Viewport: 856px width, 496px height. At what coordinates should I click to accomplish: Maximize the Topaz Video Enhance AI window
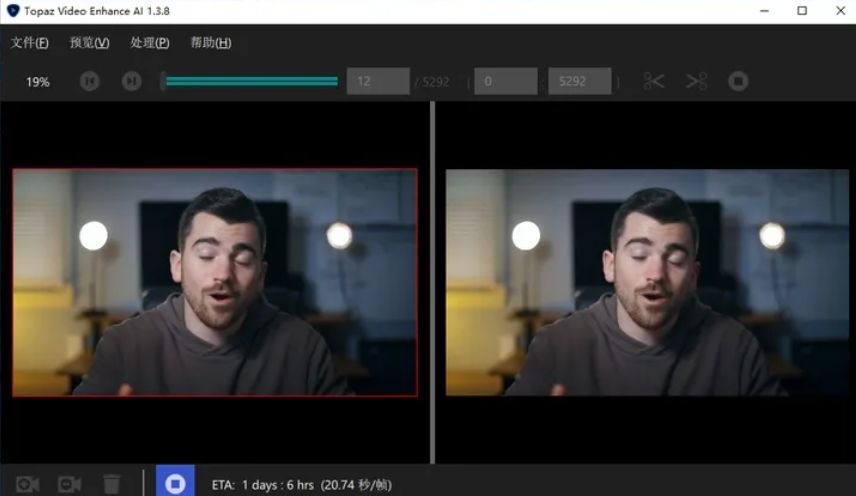pos(802,11)
